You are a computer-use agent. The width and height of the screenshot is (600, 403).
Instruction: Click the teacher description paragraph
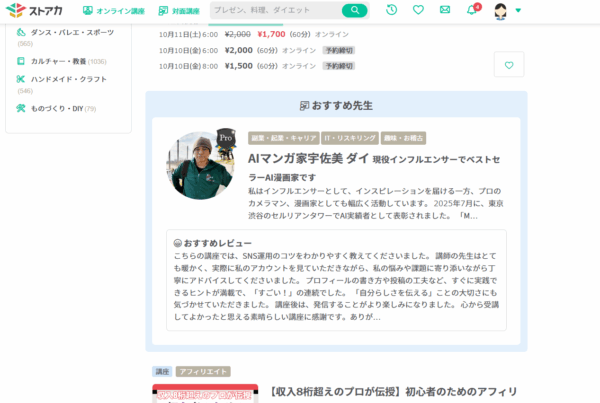click(x=376, y=203)
